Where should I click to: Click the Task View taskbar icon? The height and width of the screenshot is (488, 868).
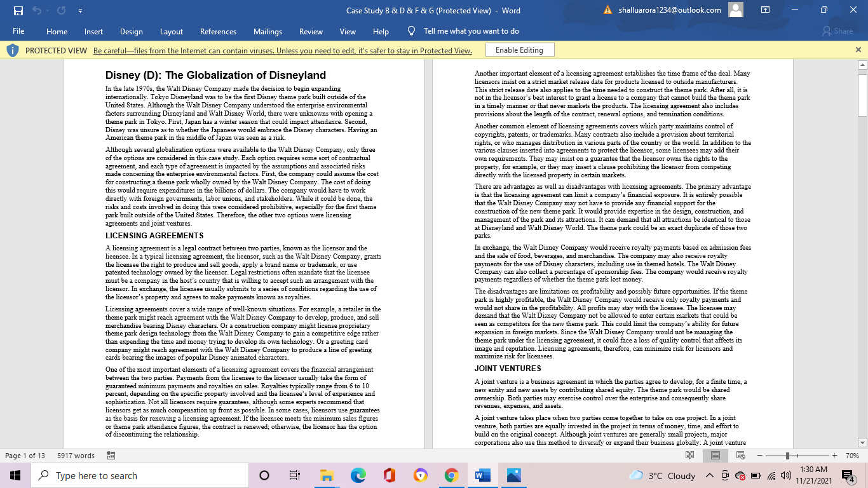295,475
